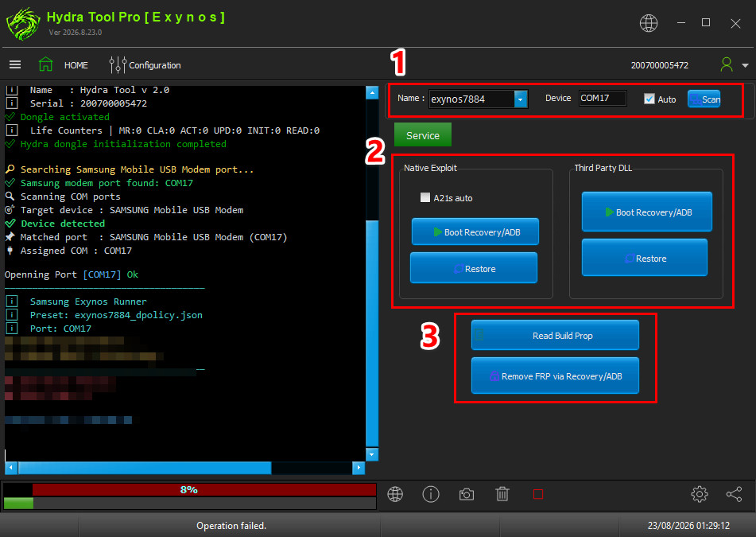Screen dimensions: 756x537
Task: Click the Configuration menu label
Action: (155, 65)
